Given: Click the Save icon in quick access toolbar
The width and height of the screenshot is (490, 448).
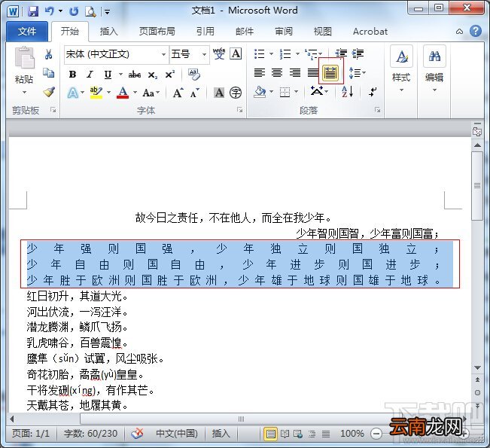Looking at the screenshot, I should (33, 11).
